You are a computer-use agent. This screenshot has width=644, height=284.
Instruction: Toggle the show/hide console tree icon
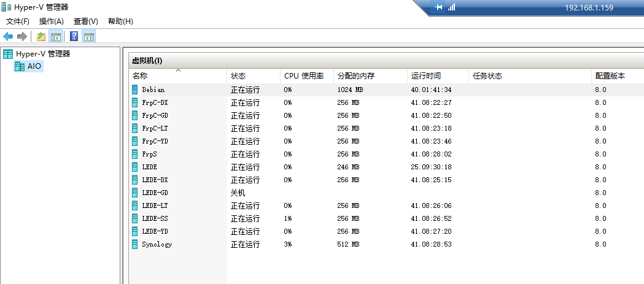[x=55, y=37]
